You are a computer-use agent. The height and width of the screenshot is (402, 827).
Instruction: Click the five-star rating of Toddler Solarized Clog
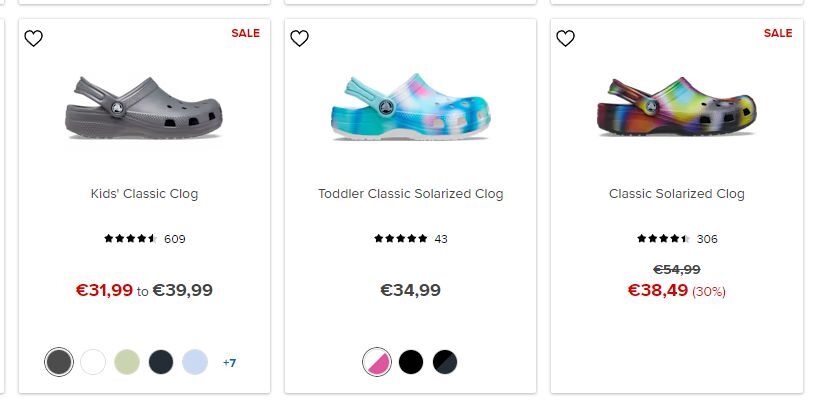(x=401, y=239)
